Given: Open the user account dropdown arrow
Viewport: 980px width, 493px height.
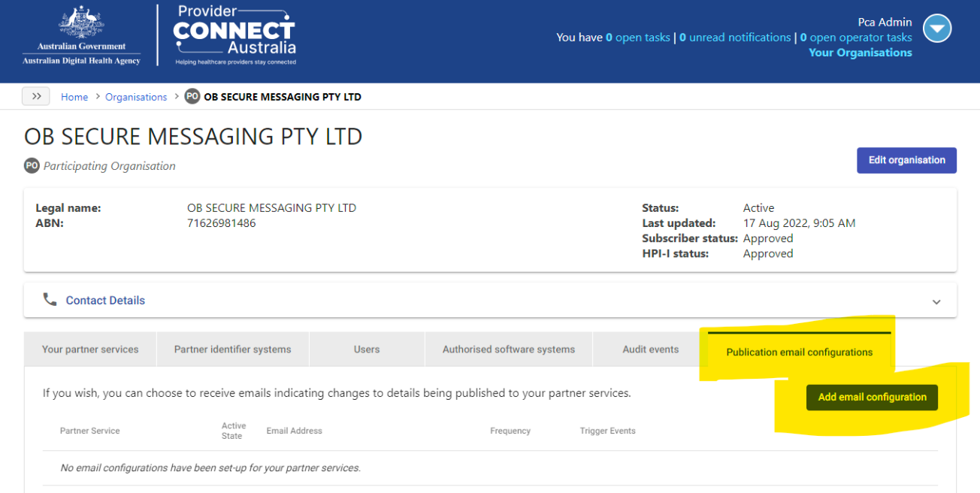Looking at the screenshot, I should (x=937, y=29).
